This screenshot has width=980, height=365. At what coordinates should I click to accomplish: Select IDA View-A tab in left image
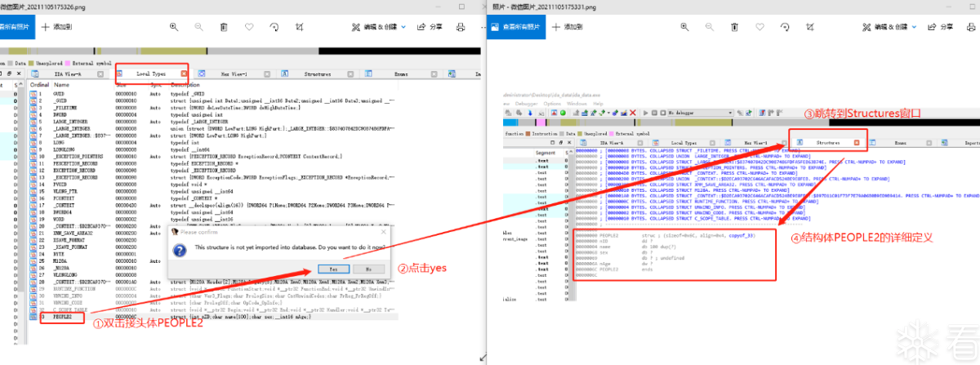pos(68,73)
